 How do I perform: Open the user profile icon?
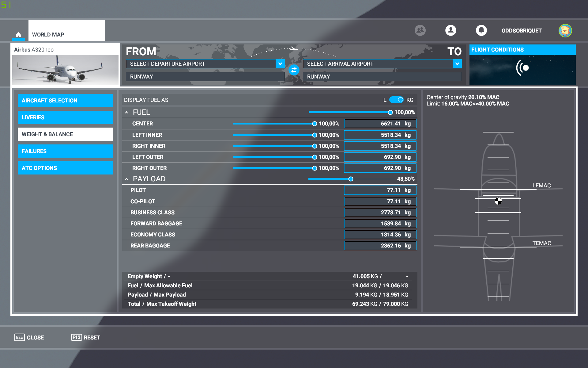tap(450, 30)
